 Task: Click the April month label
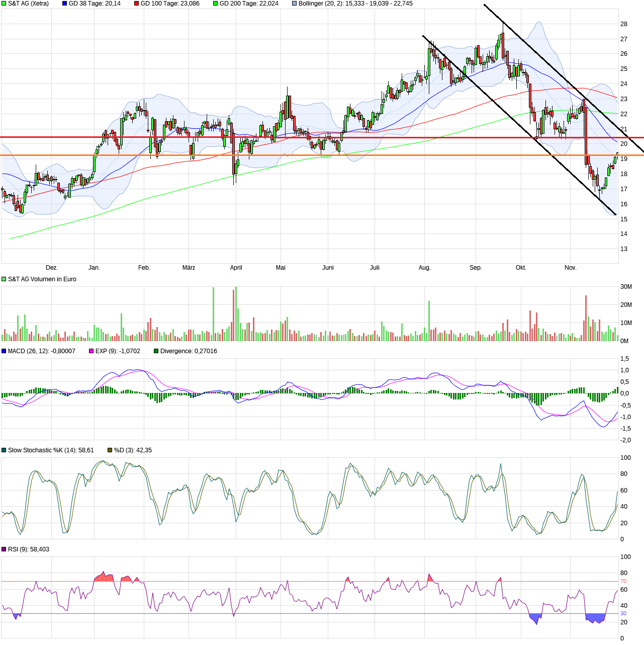pos(236,268)
